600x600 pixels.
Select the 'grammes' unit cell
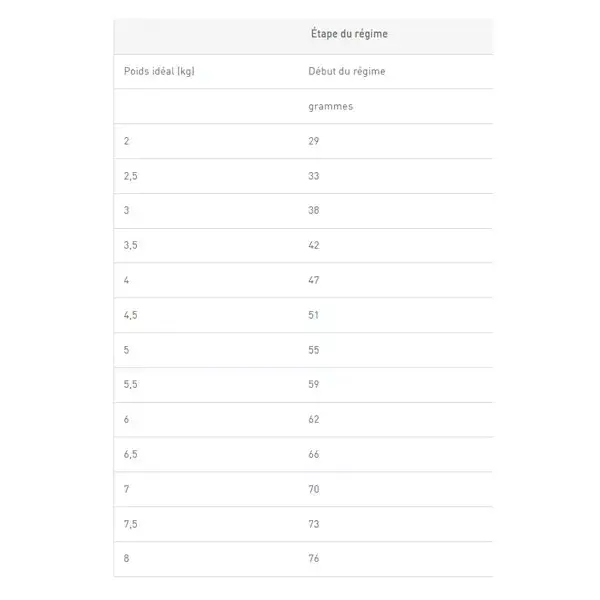coord(331,106)
